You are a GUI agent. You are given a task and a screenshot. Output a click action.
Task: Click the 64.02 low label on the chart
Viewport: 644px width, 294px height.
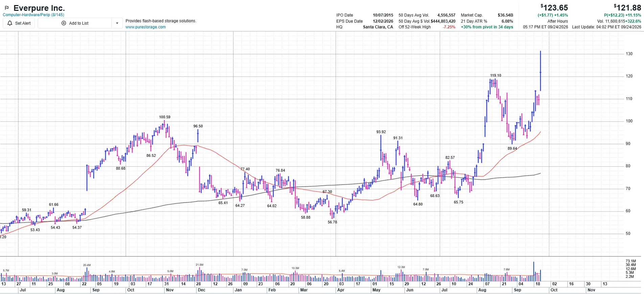[272, 206]
